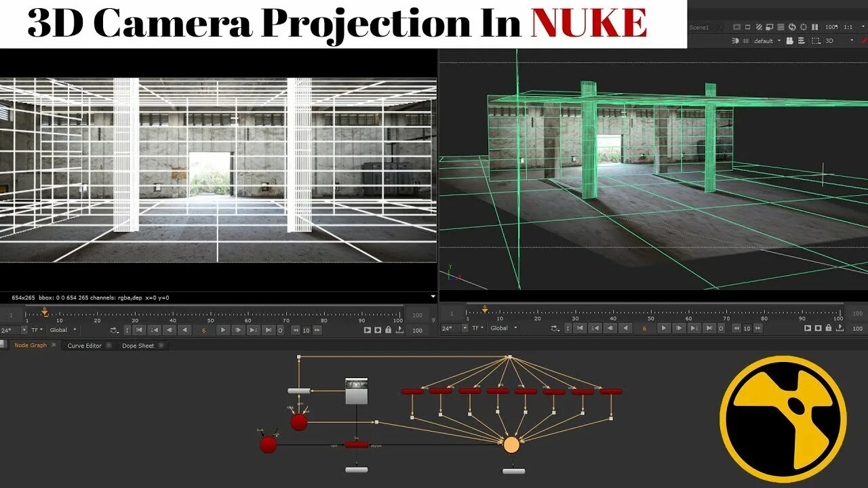
Task: Play backward in the right 3D viewer
Action: (625, 328)
